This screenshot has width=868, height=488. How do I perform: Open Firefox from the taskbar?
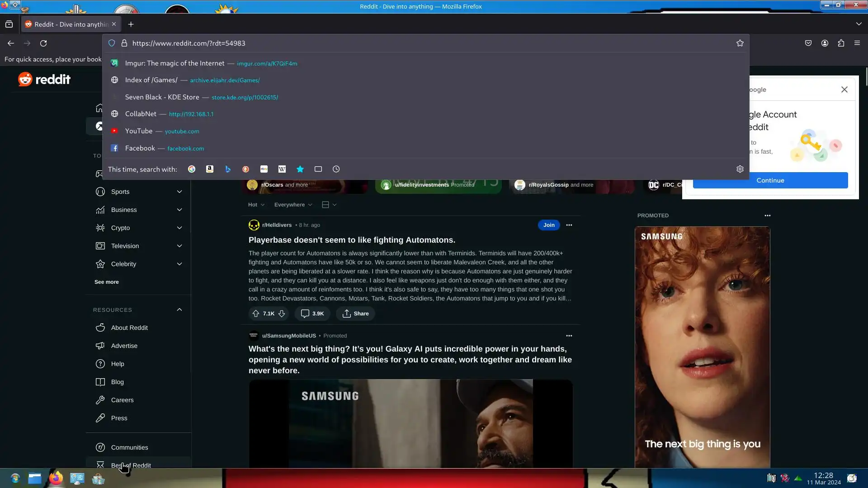pyautogui.click(x=56, y=478)
